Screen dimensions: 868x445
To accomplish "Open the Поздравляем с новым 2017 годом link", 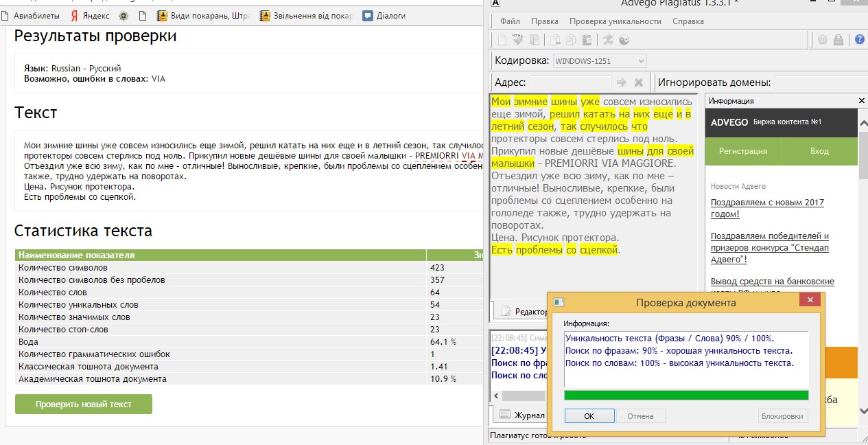I will (x=767, y=208).
